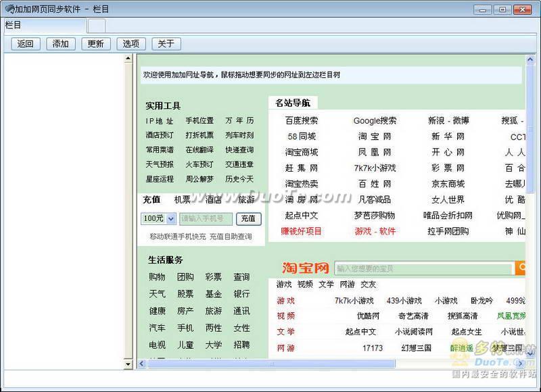Click the 周公解梦 tool link

(x=199, y=179)
